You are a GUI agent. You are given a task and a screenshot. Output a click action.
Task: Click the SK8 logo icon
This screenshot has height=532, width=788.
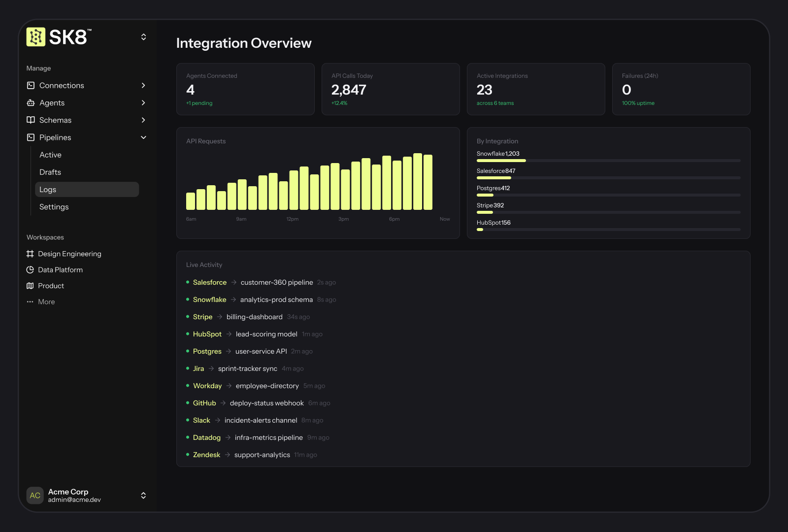point(35,36)
